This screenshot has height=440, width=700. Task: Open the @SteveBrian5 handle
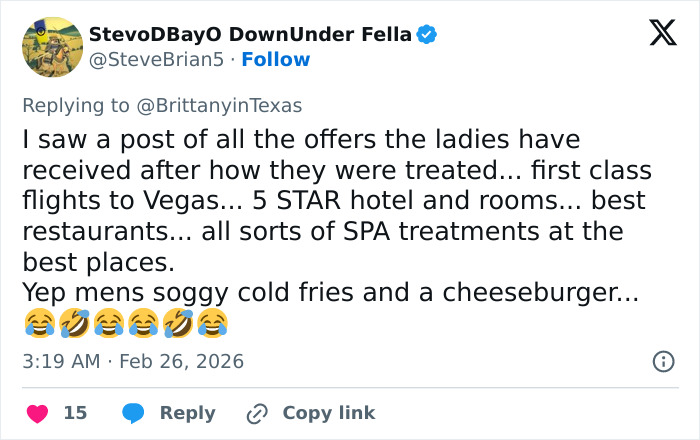point(156,59)
